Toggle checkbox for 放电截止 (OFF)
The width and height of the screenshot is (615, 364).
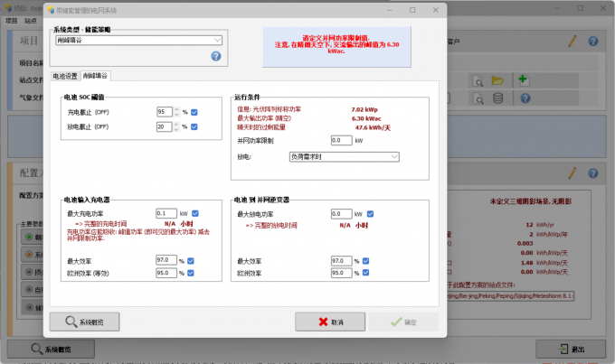[194, 127]
